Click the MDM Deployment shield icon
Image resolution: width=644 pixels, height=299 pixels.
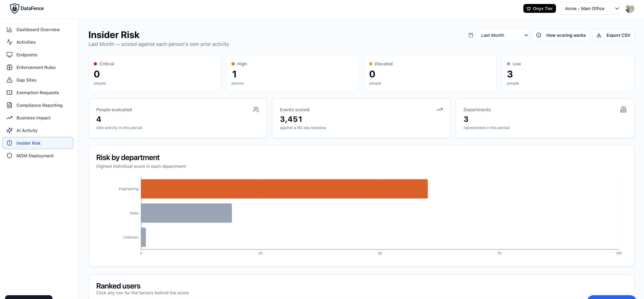click(9, 156)
